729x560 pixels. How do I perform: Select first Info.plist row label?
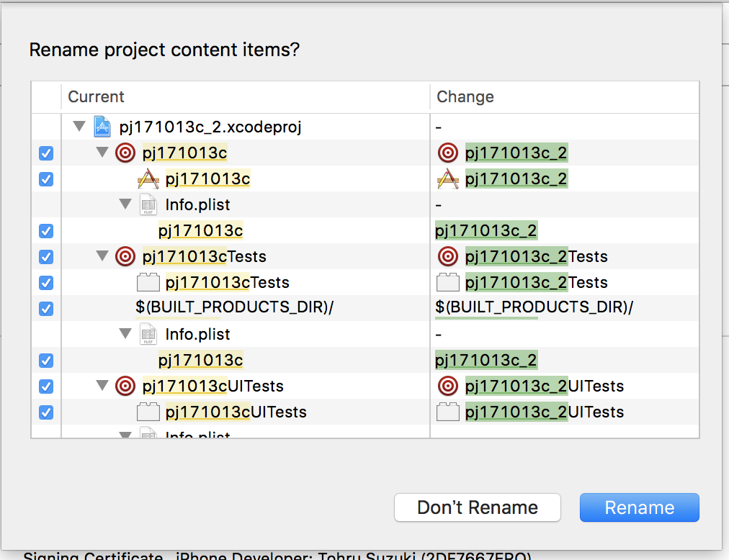click(x=197, y=205)
